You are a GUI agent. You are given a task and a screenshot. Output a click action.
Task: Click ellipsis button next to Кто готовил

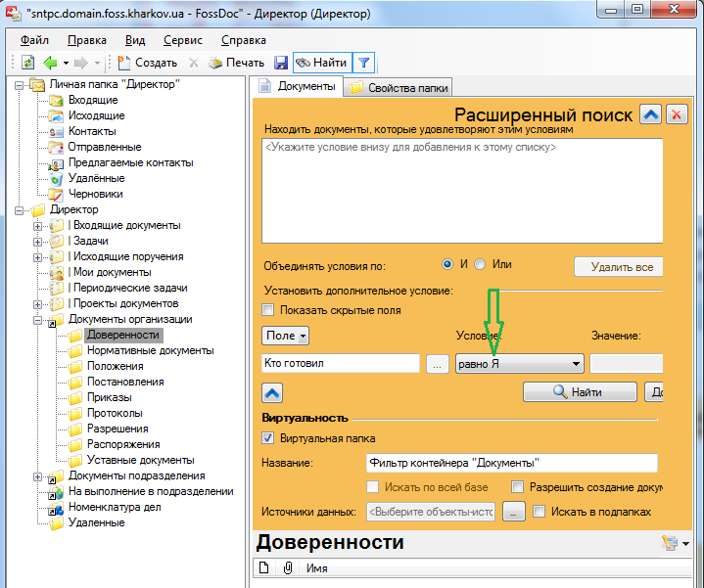pos(437,364)
